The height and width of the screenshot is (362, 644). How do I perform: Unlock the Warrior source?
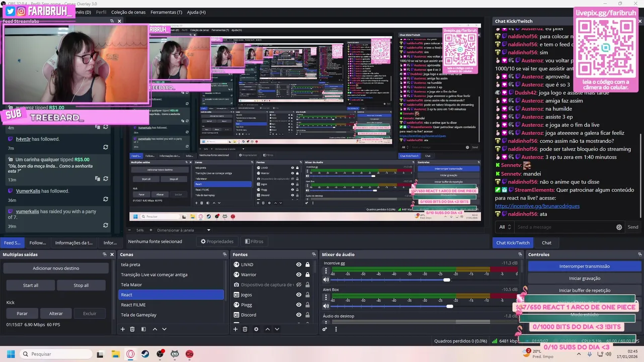pyautogui.click(x=307, y=275)
